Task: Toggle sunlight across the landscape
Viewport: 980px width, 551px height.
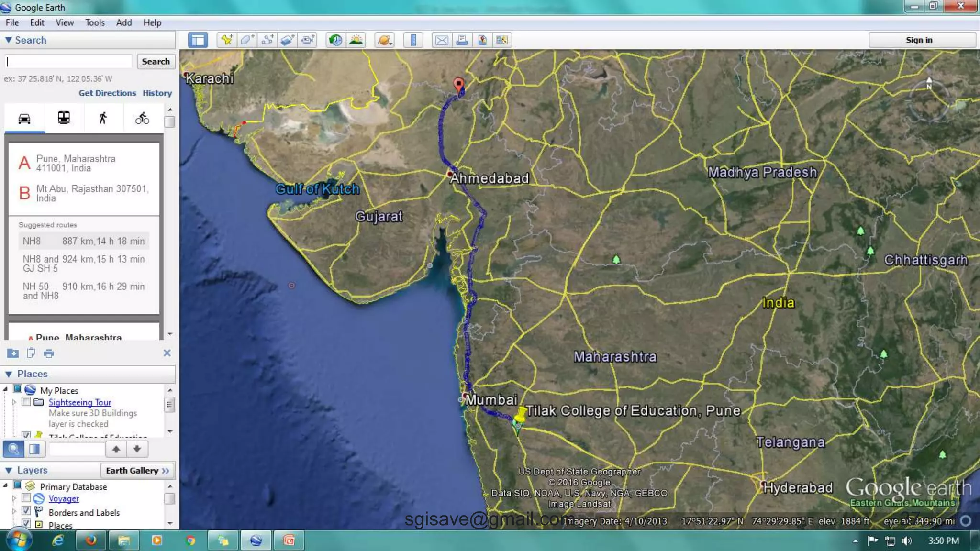Action: click(356, 40)
